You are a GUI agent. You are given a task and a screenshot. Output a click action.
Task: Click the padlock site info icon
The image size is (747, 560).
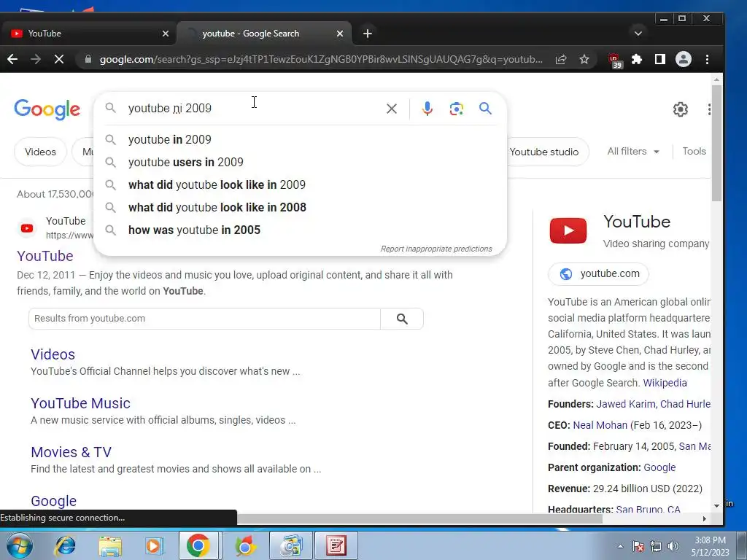(88, 59)
